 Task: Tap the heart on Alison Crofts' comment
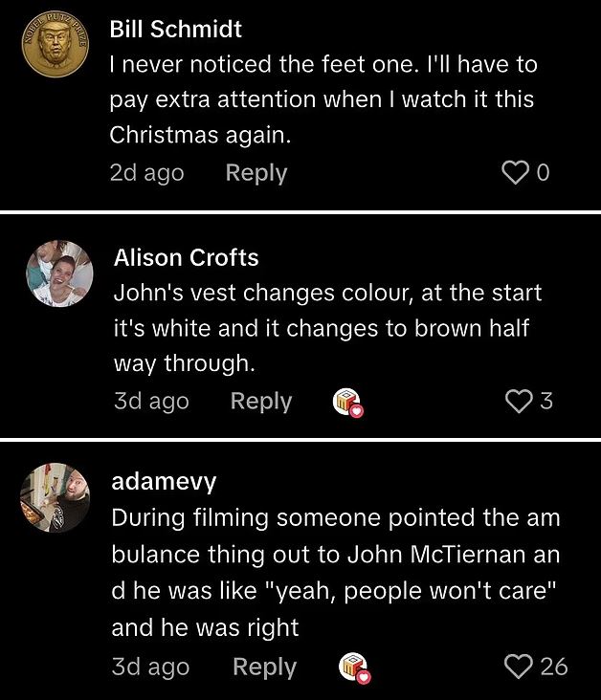(518, 402)
